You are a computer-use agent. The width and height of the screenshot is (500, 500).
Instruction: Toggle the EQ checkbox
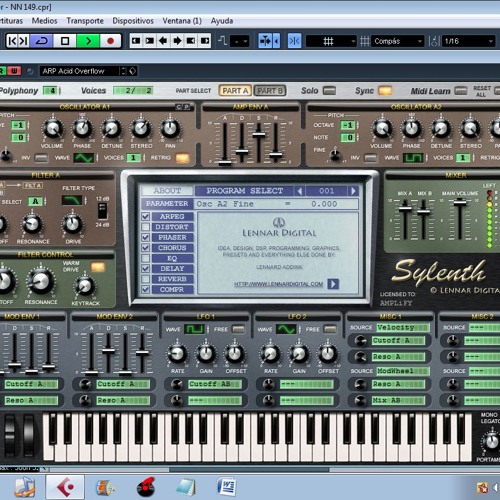145,258
